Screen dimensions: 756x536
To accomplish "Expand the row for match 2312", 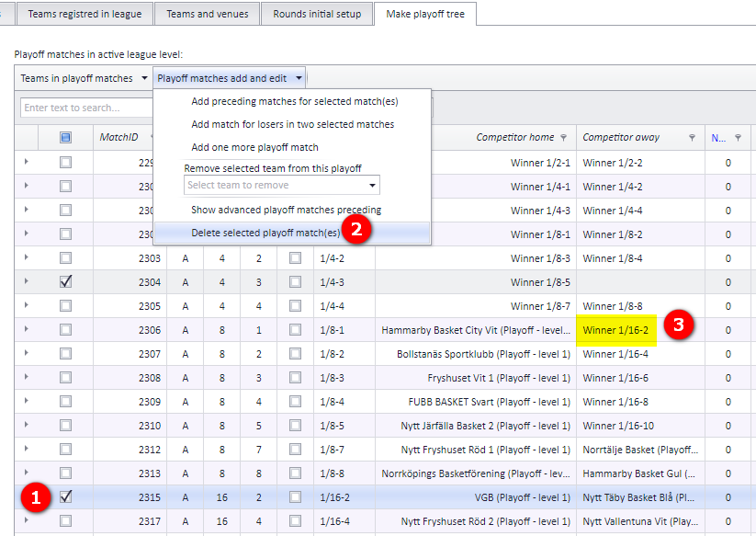I will click(x=27, y=448).
